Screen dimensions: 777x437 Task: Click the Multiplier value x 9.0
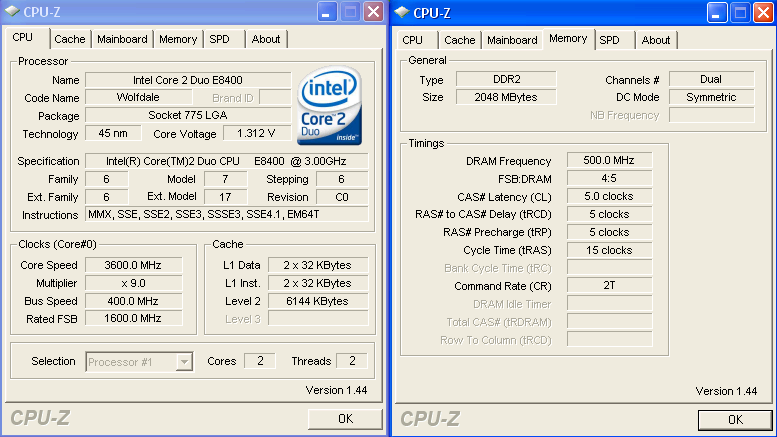click(133, 283)
